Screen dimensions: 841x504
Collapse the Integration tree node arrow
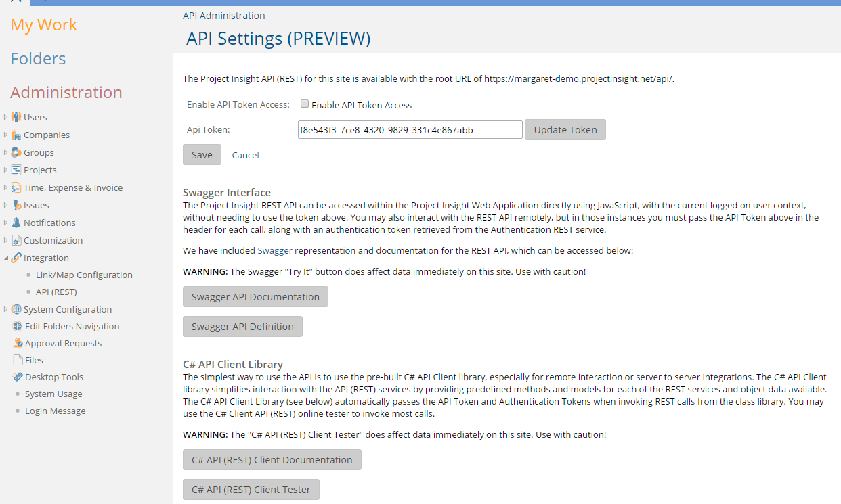click(6, 258)
